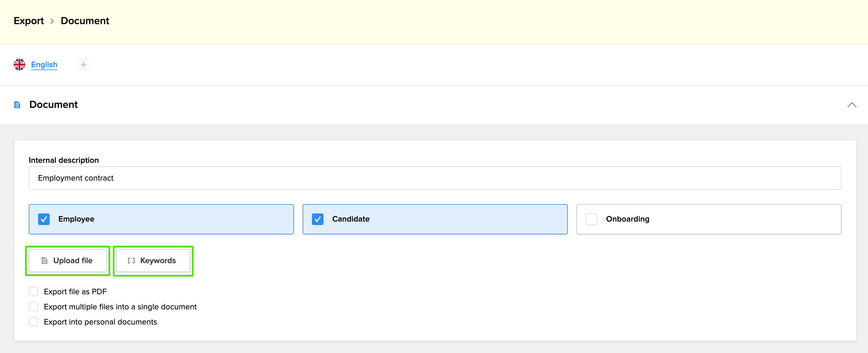Go to Export in breadcrumb

pos(29,21)
